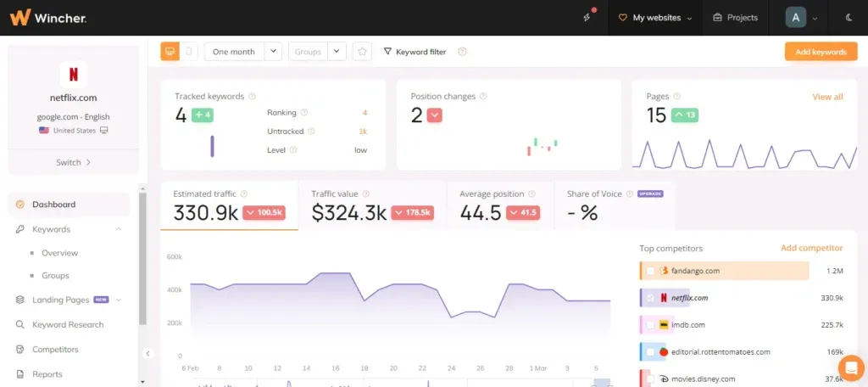The image size is (868, 387).
Task: Check the movies.disney.com checkbox
Action: pos(650,379)
